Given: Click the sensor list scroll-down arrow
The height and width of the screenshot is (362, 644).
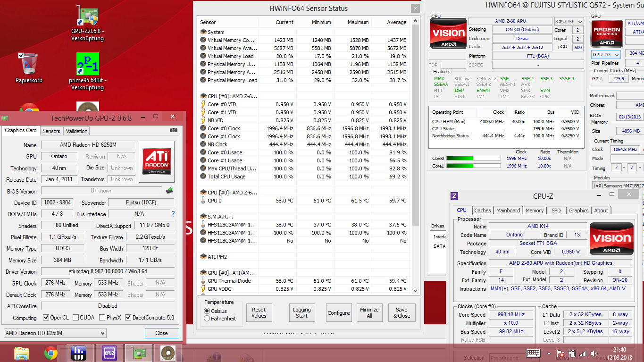Looking at the screenshot, I should coord(416,291).
